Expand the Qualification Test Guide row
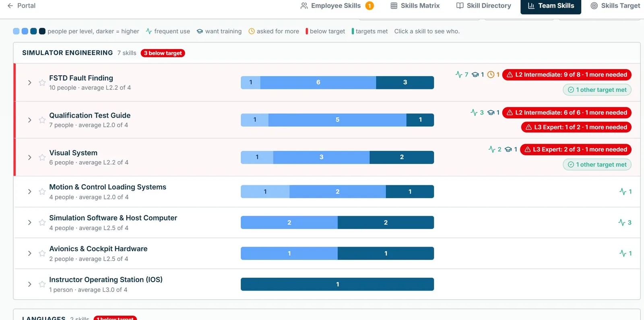 coord(29,120)
